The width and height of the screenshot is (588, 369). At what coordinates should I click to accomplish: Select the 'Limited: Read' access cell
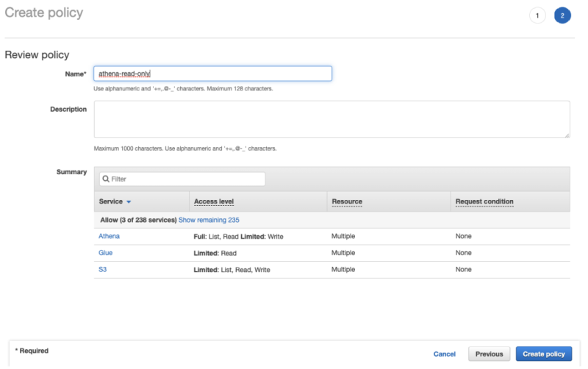(215, 253)
